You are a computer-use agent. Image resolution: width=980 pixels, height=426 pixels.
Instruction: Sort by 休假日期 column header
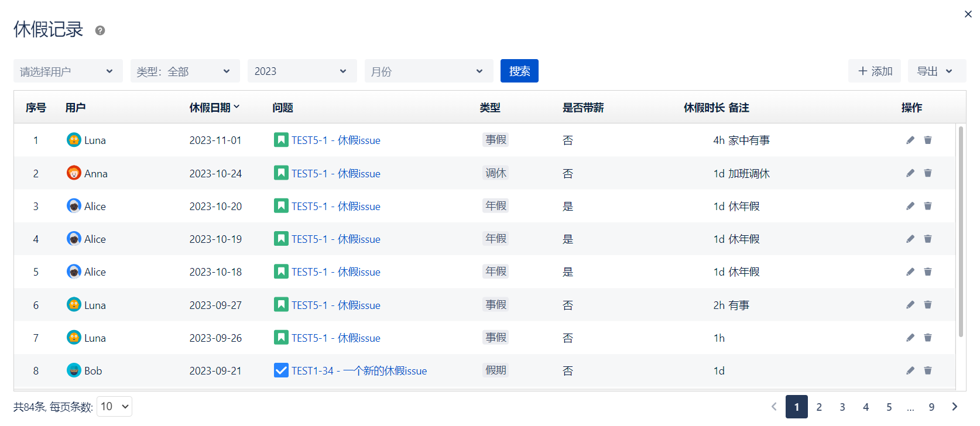click(x=214, y=108)
